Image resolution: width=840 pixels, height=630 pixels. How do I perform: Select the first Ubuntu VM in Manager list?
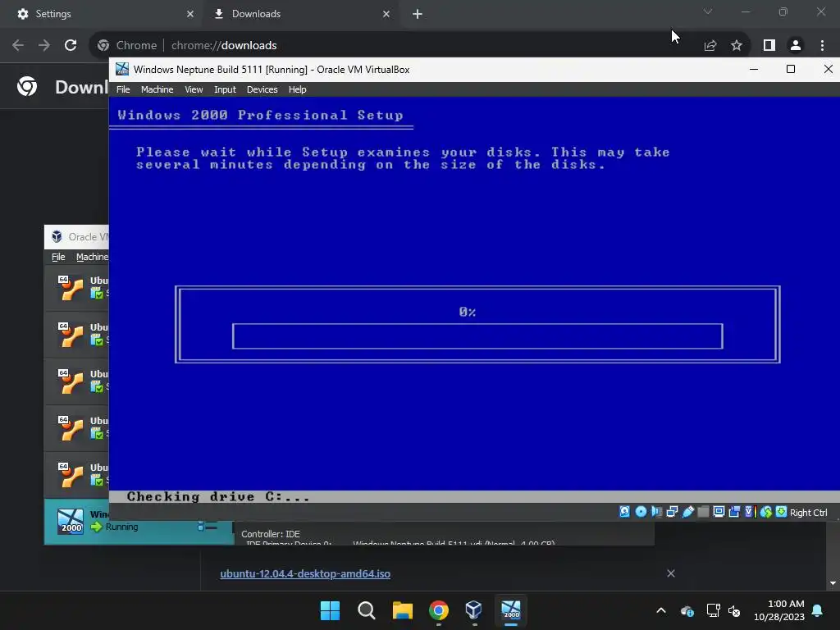(76, 288)
